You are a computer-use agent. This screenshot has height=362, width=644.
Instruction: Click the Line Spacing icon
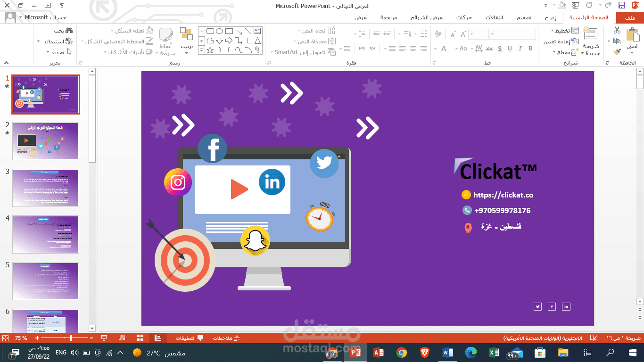pos(362,34)
